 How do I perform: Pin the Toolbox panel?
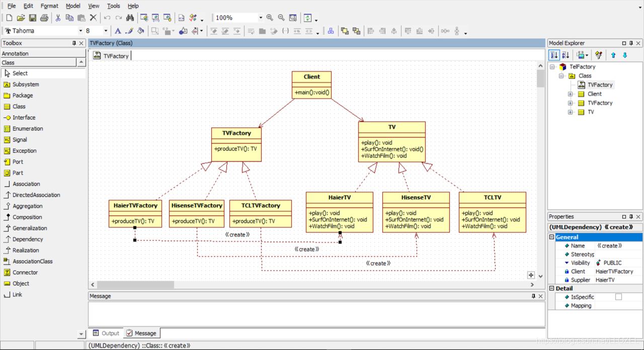(x=74, y=43)
